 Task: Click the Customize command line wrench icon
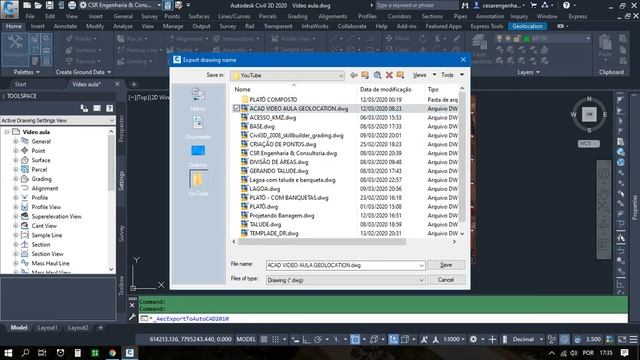point(132,317)
